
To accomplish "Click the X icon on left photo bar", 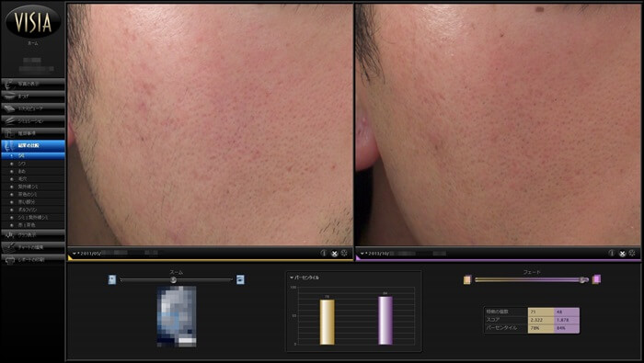I will click(334, 254).
